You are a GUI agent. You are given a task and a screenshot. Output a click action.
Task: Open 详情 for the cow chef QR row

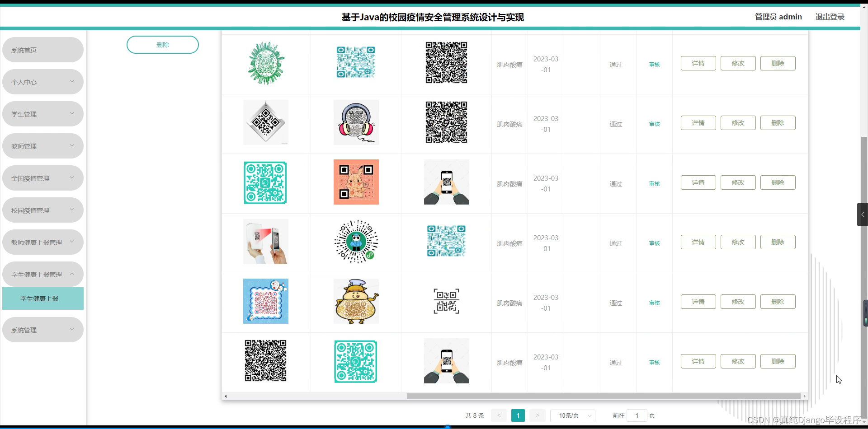698,302
